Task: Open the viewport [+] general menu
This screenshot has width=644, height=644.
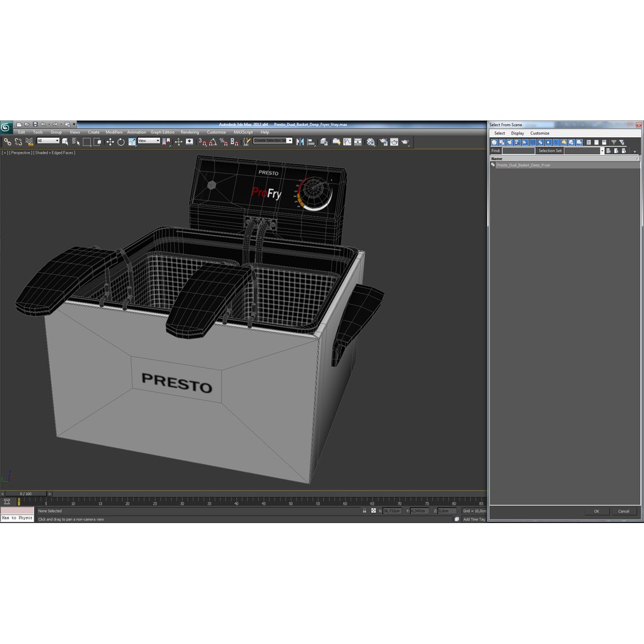Action: [5, 153]
